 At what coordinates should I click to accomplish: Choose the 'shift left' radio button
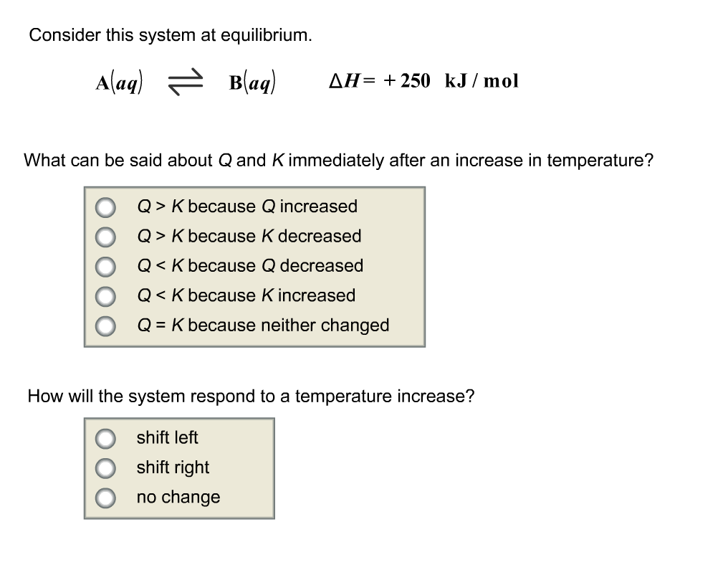click(x=106, y=438)
